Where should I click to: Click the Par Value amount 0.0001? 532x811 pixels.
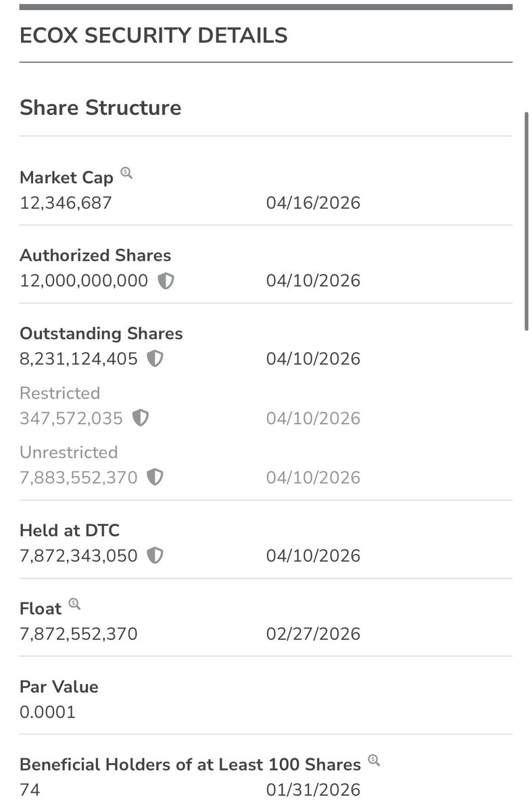48,712
